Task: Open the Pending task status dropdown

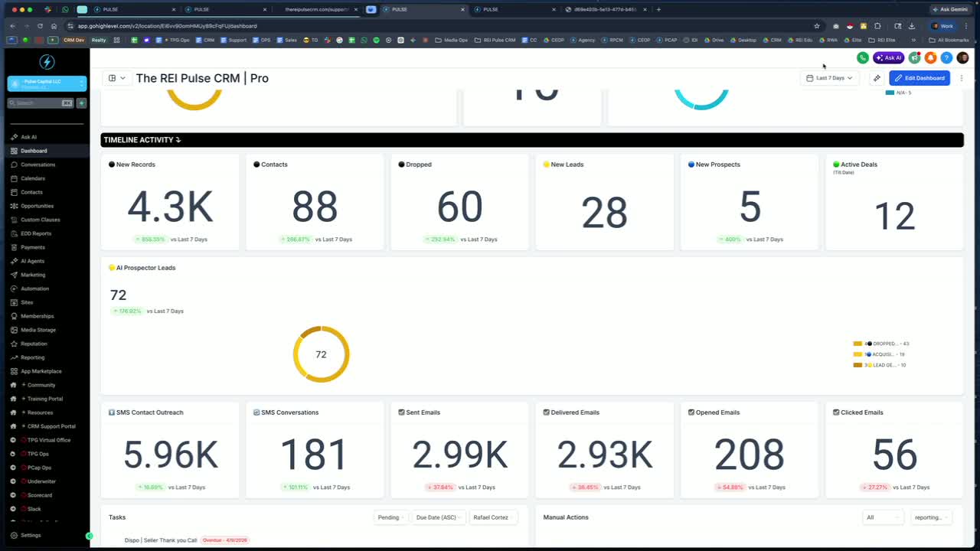Action: click(391, 517)
